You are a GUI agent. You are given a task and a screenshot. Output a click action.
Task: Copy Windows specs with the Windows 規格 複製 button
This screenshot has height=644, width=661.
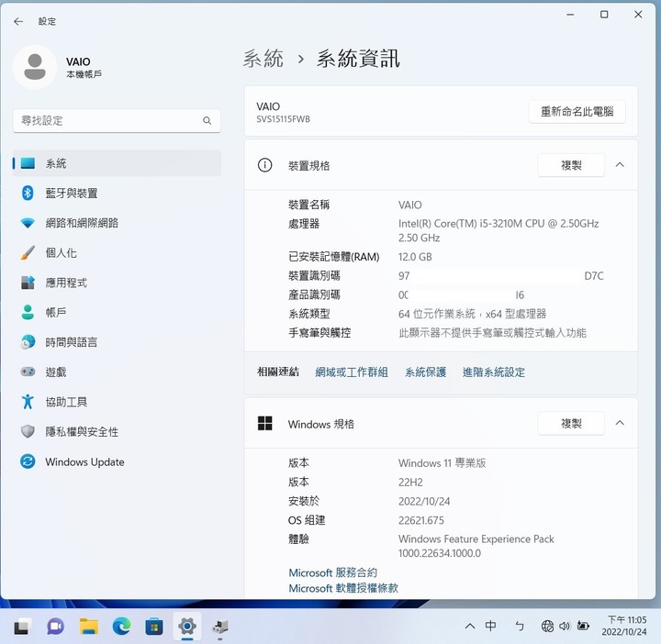(571, 423)
